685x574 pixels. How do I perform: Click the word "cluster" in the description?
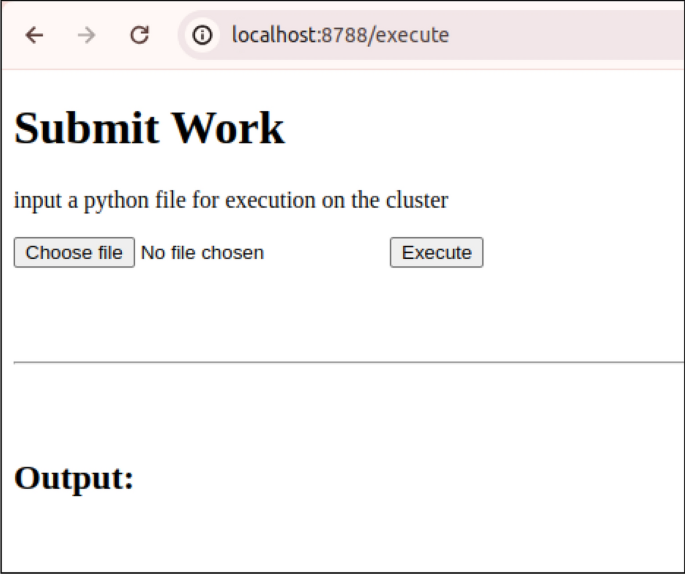click(414, 200)
